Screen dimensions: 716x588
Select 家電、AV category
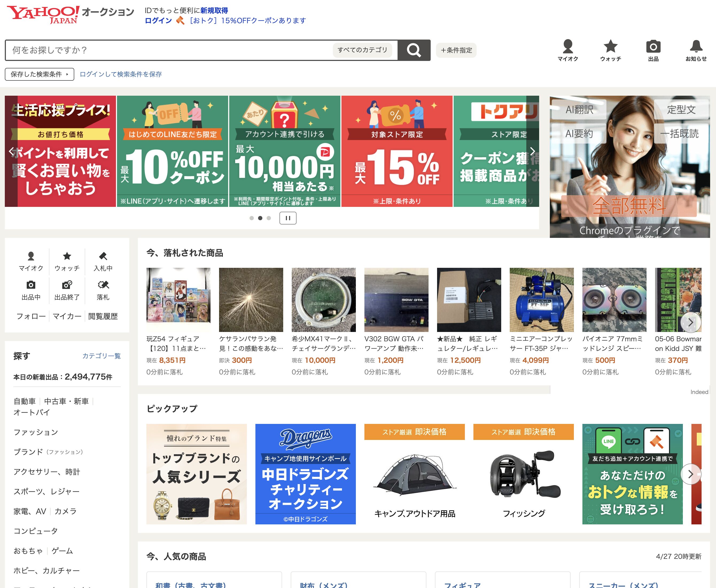click(30, 511)
